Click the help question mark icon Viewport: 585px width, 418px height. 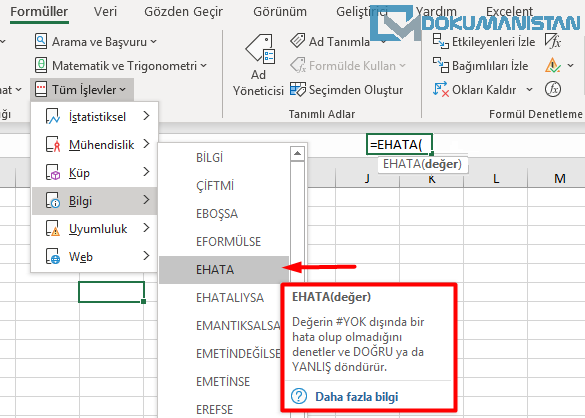coord(299,396)
